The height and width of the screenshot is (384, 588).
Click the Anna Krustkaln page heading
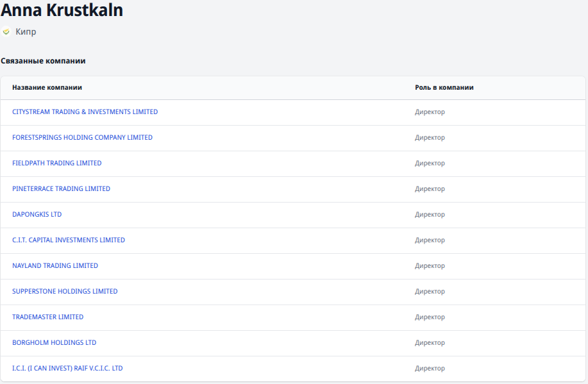coord(62,10)
